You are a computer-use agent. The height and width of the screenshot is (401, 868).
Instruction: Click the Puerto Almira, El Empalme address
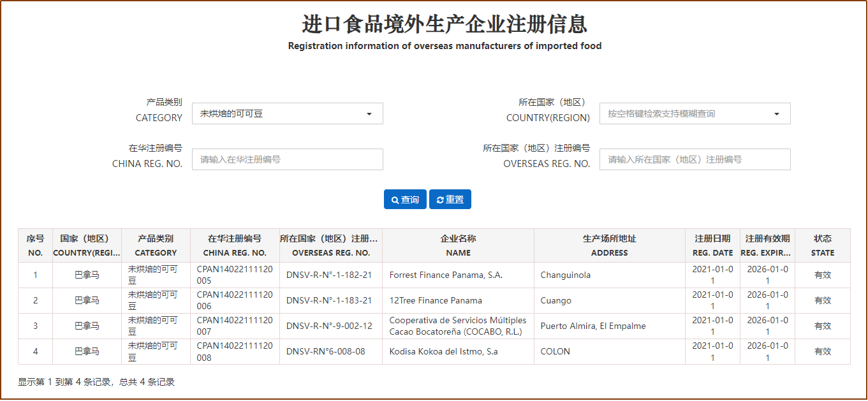tap(592, 326)
